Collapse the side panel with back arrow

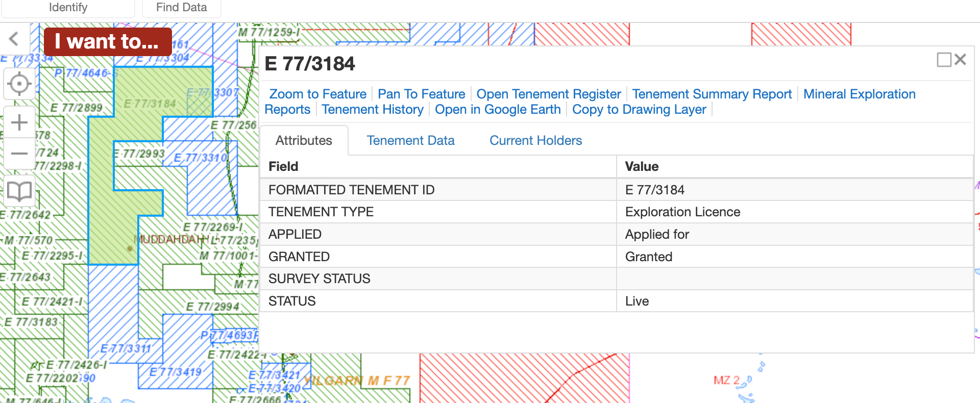coord(14,39)
